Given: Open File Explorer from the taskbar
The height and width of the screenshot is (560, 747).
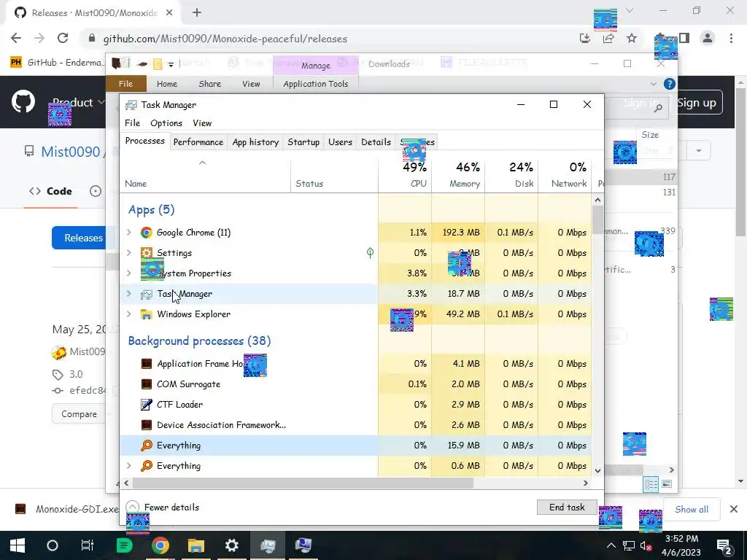Looking at the screenshot, I should (196, 545).
